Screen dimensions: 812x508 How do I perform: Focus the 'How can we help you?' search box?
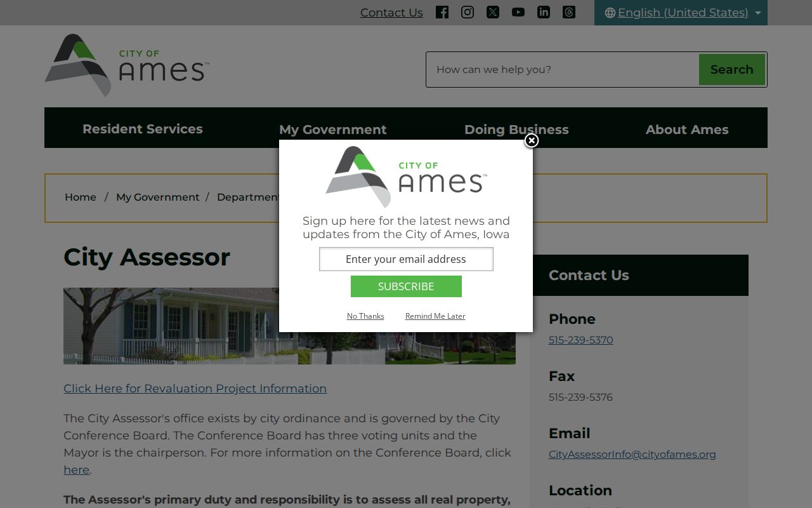tap(563, 69)
